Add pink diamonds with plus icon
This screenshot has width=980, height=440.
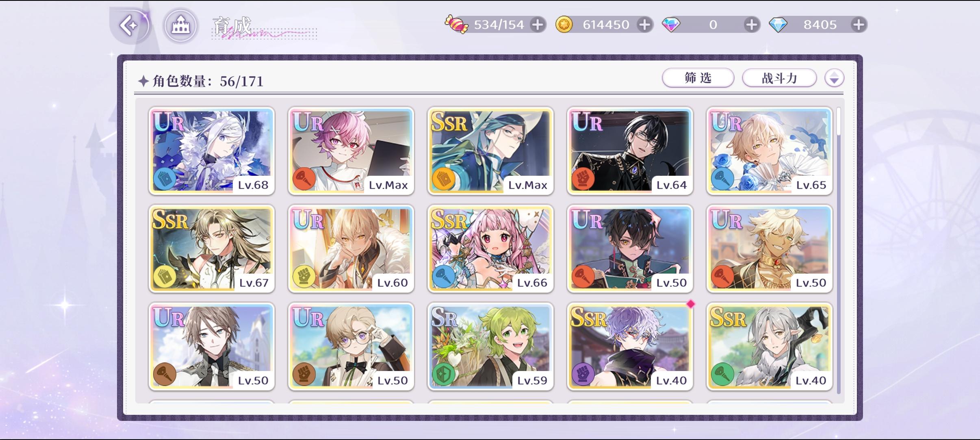coord(752,25)
